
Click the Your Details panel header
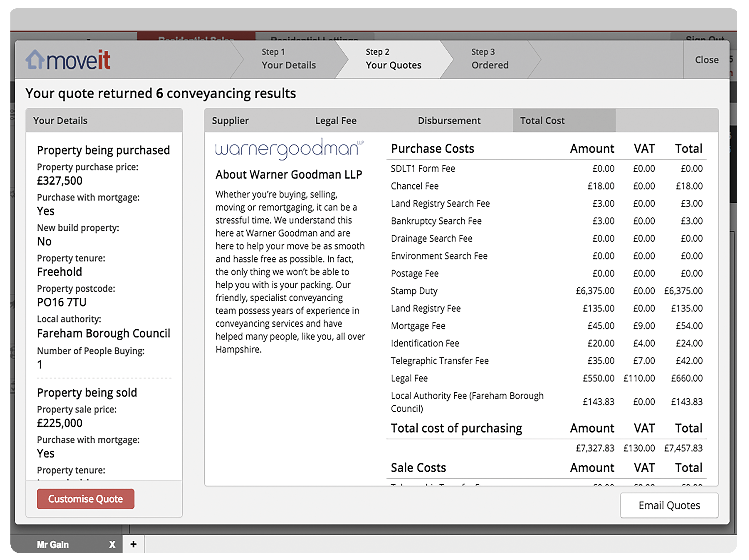pos(60,120)
